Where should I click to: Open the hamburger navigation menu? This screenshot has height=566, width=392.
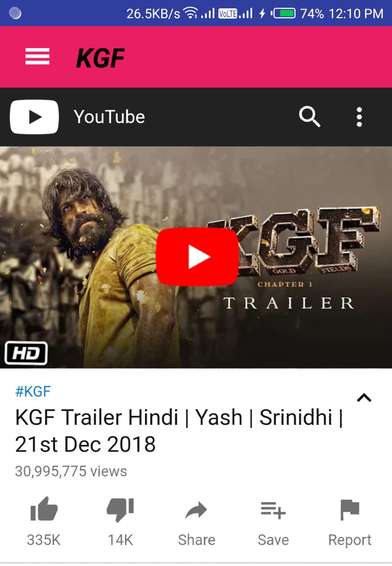(37, 57)
